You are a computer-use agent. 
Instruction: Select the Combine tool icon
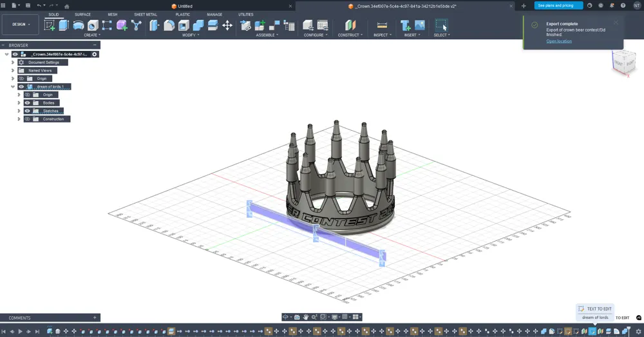pyautogui.click(x=198, y=26)
